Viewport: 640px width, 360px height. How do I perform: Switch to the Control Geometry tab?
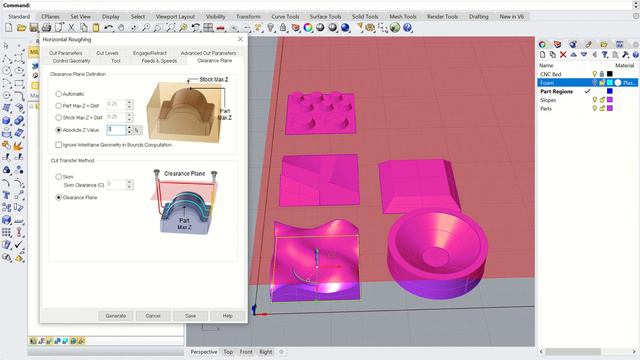[71, 61]
